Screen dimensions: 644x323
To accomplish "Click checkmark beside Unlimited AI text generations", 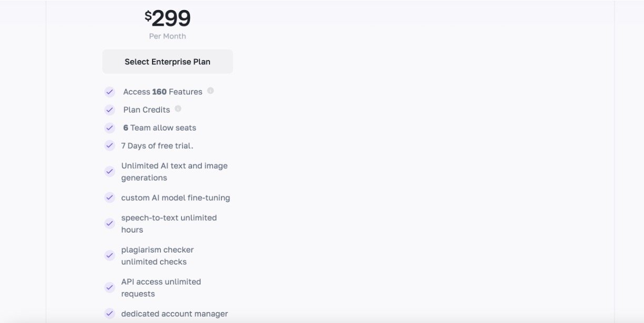I will pyautogui.click(x=109, y=171).
